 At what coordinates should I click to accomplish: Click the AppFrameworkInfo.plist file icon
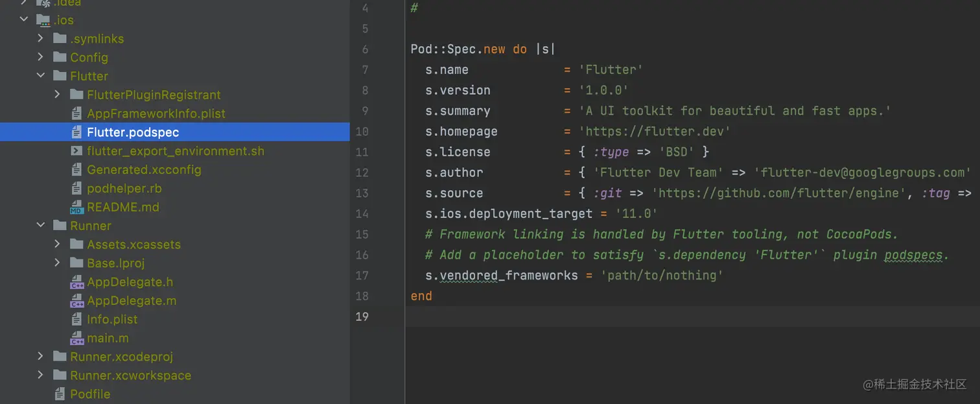(x=76, y=113)
